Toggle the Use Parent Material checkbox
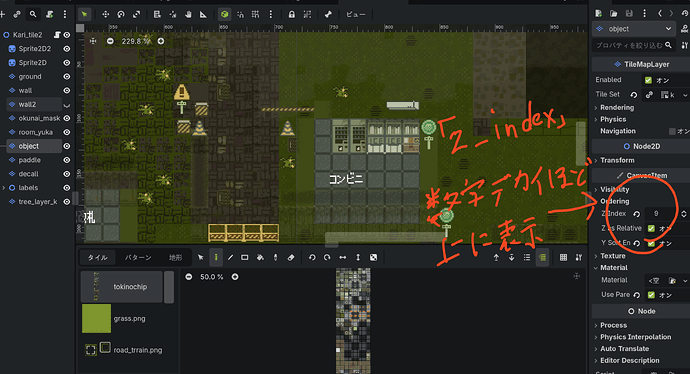The image size is (690, 374). 651,295
